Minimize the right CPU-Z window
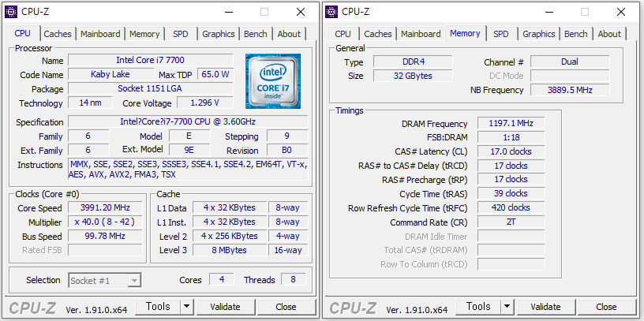 click(x=549, y=12)
